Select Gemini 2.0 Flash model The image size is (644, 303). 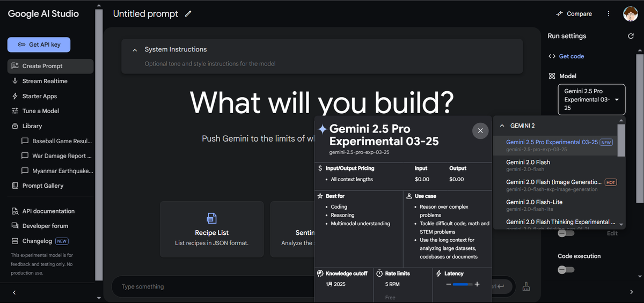pos(555,165)
